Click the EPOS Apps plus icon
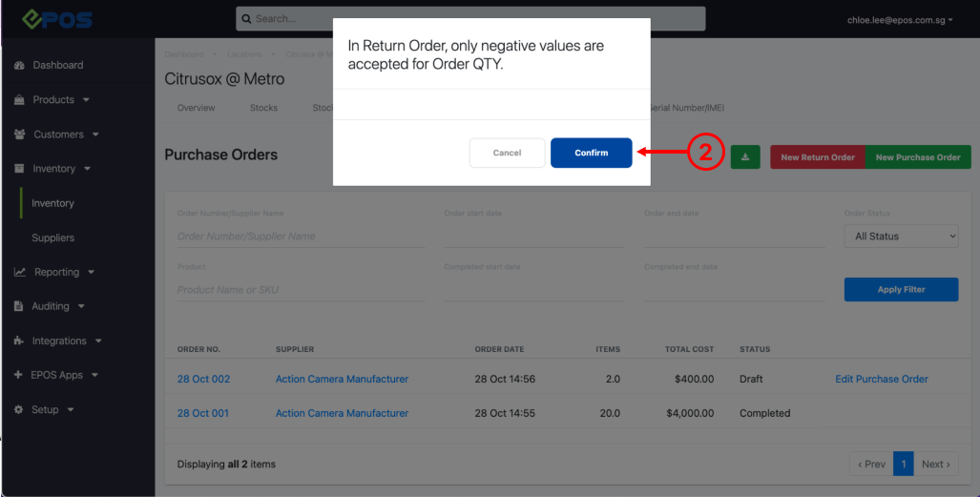This screenshot has height=497, width=980. (18, 375)
